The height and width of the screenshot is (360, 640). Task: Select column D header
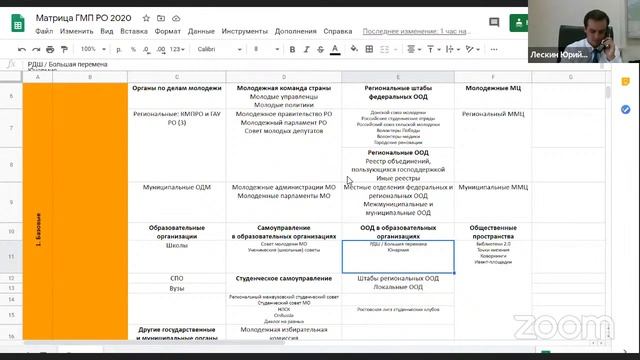pos(284,77)
